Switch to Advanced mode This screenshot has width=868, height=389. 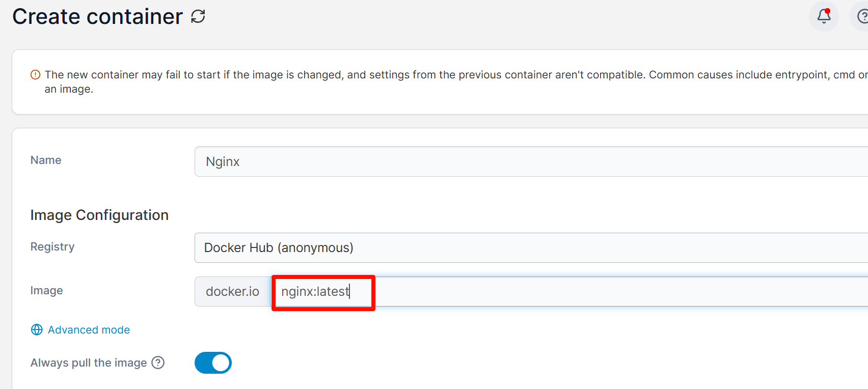[x=89, y=330]
